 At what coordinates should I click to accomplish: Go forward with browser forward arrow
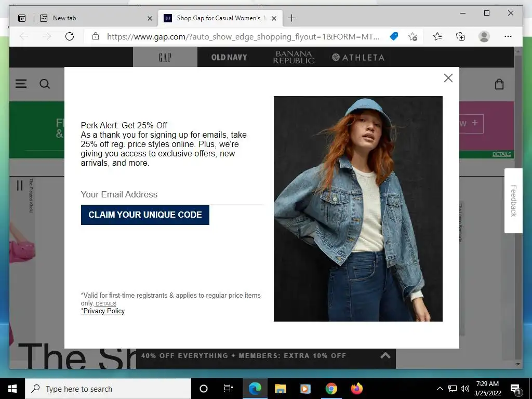(x=47, y=36)
